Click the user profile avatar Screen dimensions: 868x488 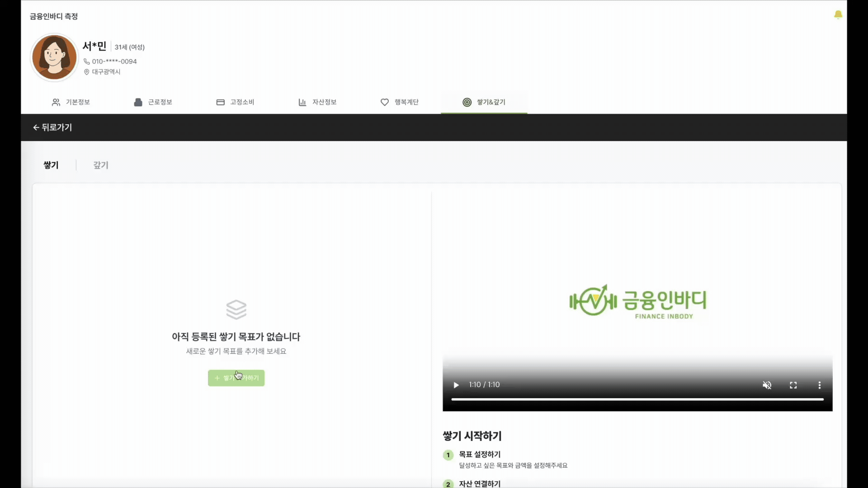tap(54, 57)
